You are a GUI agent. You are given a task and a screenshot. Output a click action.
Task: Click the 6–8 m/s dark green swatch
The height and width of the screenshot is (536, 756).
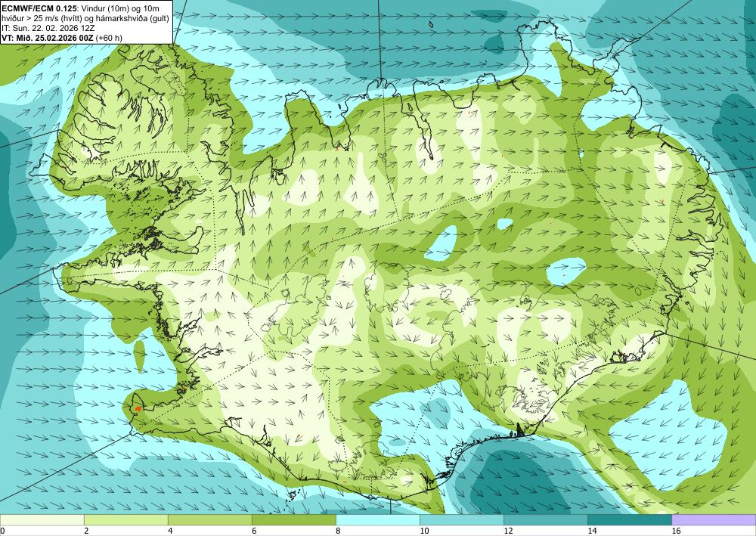[293, 520]
